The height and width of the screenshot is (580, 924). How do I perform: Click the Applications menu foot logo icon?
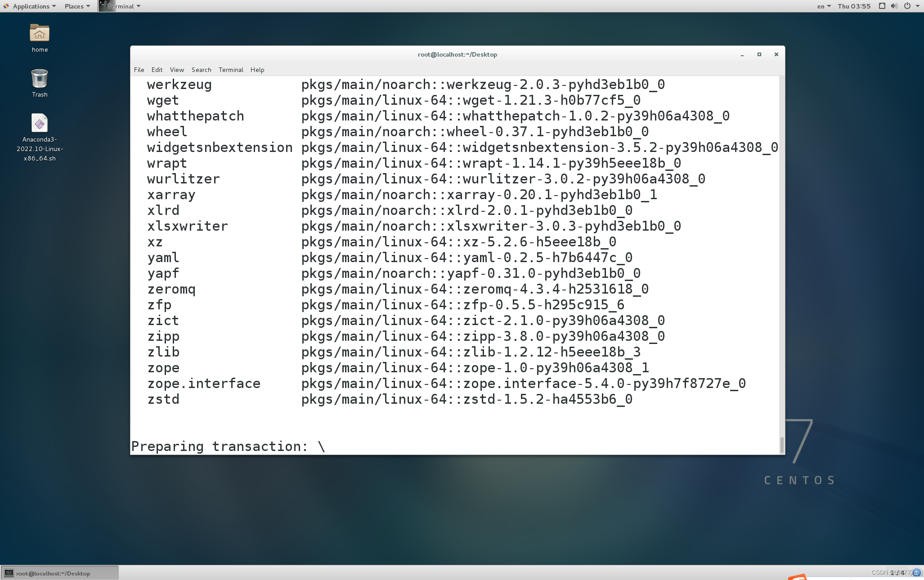click(x=6, y=6)
